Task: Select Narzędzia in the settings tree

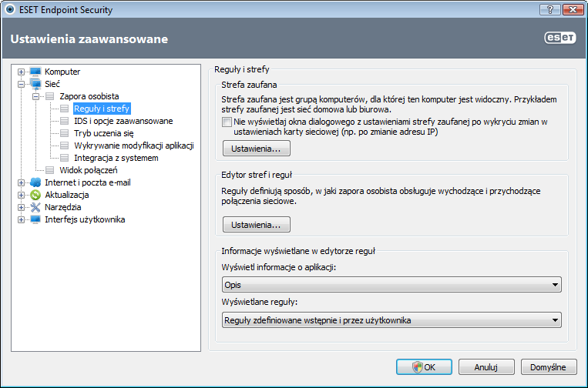Action: [x=63, y=207]
